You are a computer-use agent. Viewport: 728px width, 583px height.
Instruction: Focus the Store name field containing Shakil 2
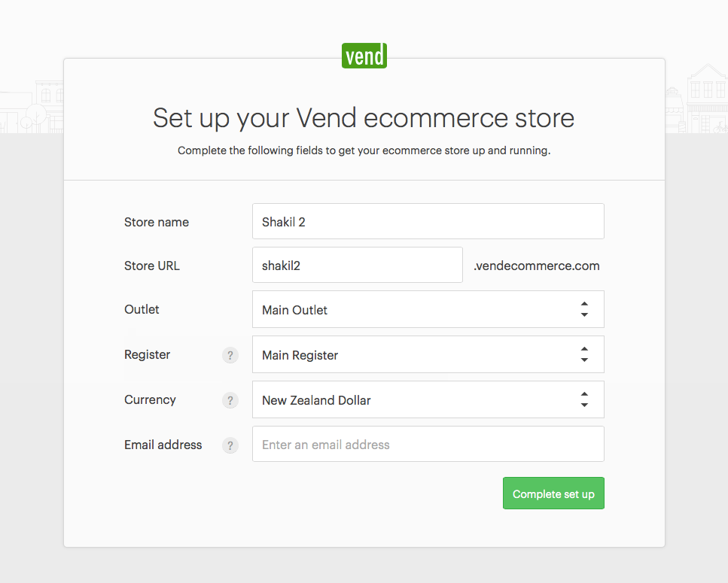tap(428, 221)
